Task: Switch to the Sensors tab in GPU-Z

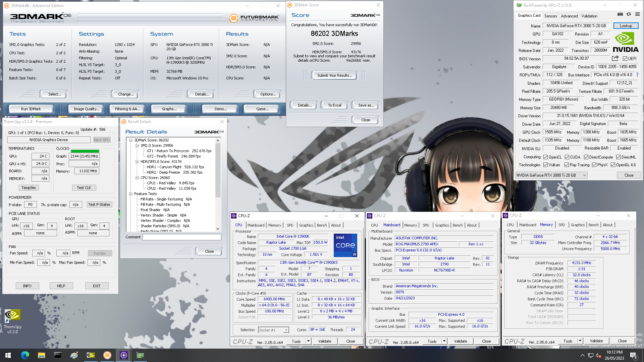Action: tap(550, 16)
